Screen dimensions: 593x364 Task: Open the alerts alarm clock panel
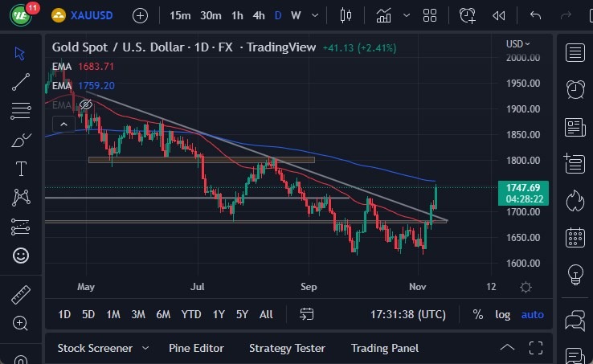(575, 89)
